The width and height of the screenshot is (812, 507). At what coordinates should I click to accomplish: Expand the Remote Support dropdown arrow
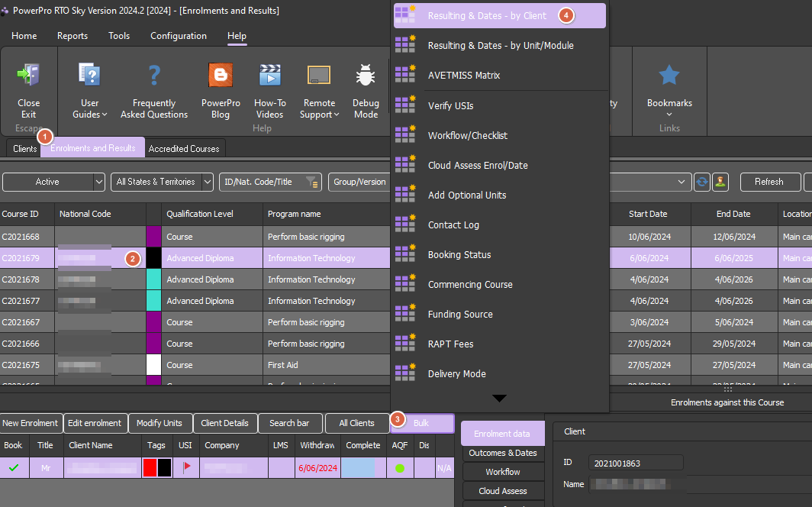(337, 115)
